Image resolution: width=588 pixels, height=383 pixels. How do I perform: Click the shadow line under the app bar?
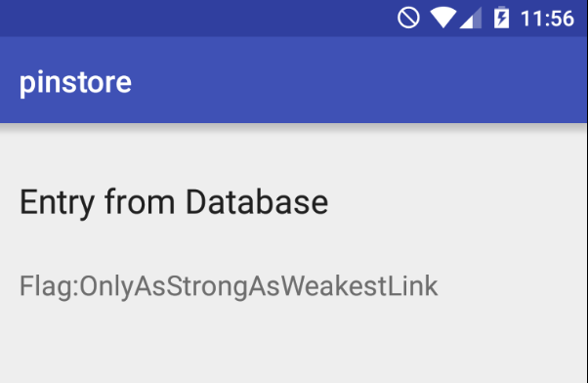[x=292, y=126]
